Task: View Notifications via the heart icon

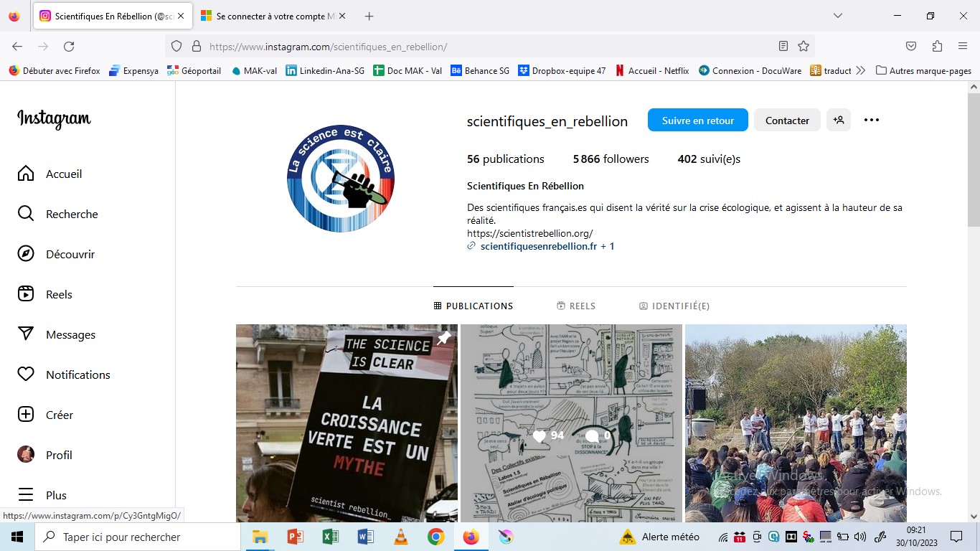Action: pyautogui.click(x=26, y=375)
